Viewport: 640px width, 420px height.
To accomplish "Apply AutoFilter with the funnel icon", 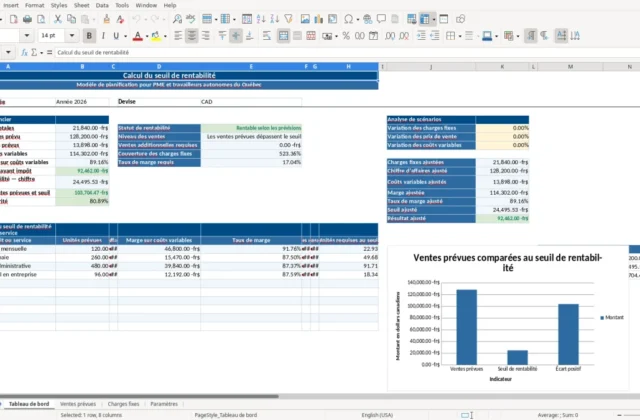I will [289, 19].
